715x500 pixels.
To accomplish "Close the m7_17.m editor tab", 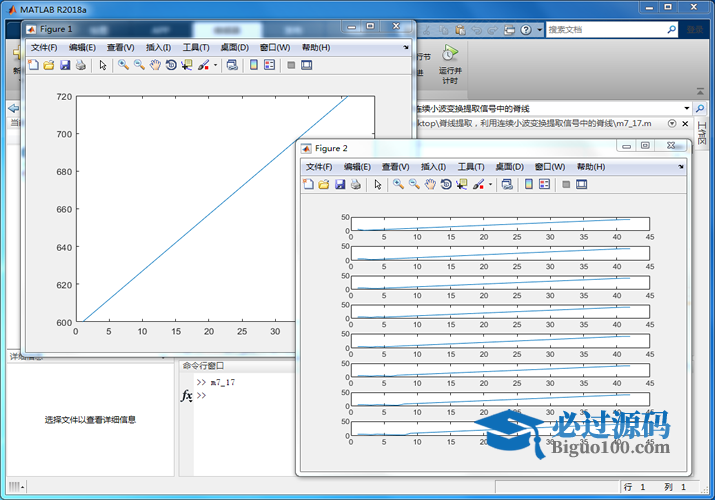I will pyautogui.click(x=685, y=124).
